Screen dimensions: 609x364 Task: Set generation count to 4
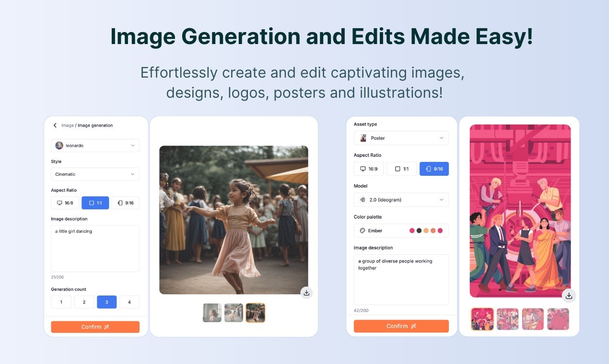point(129,302)
